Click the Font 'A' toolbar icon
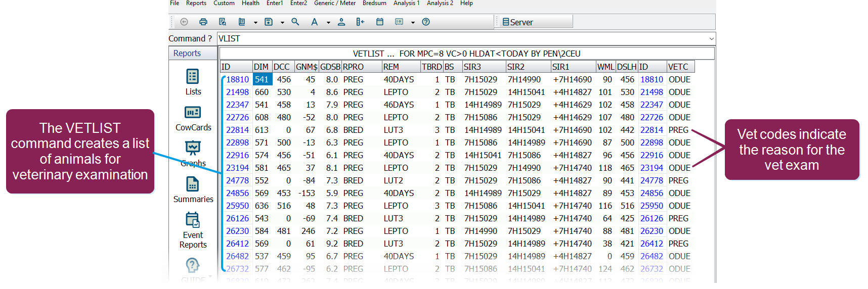 (x=315, y=22)
